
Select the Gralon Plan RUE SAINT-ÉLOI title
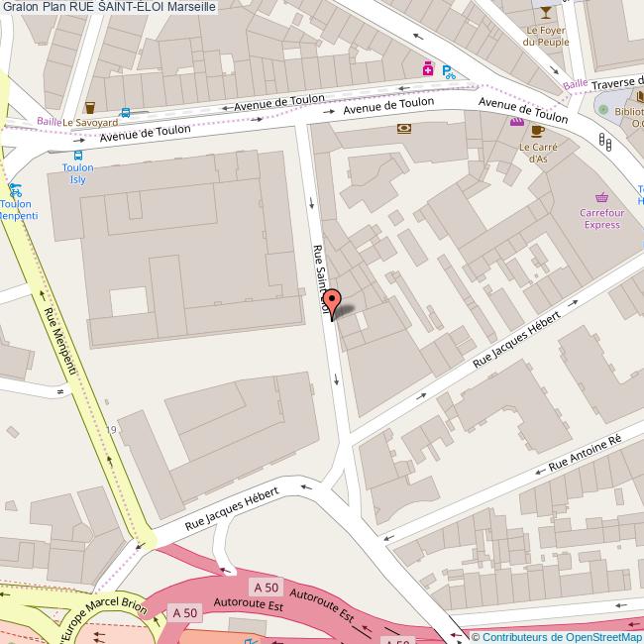109,7
